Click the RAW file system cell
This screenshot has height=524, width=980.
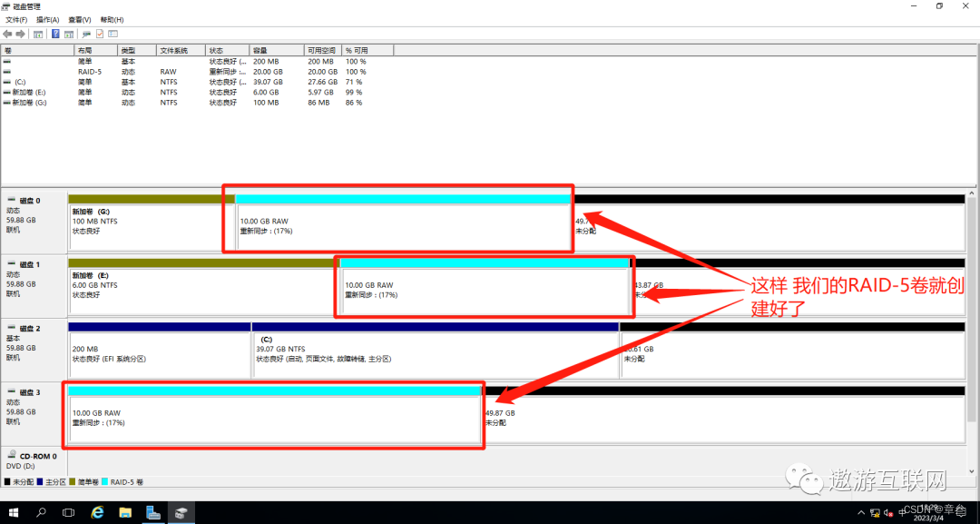click(168, 72)
